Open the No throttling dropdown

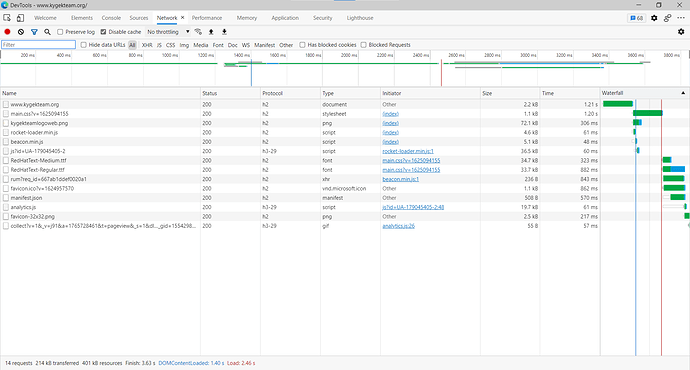168,32
